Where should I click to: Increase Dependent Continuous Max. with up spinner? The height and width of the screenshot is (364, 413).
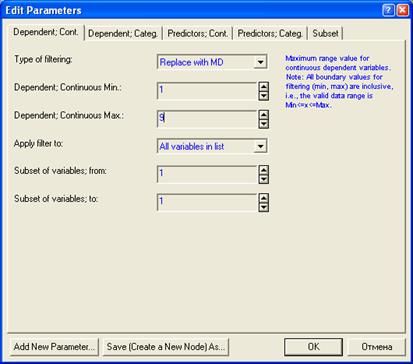263,115
